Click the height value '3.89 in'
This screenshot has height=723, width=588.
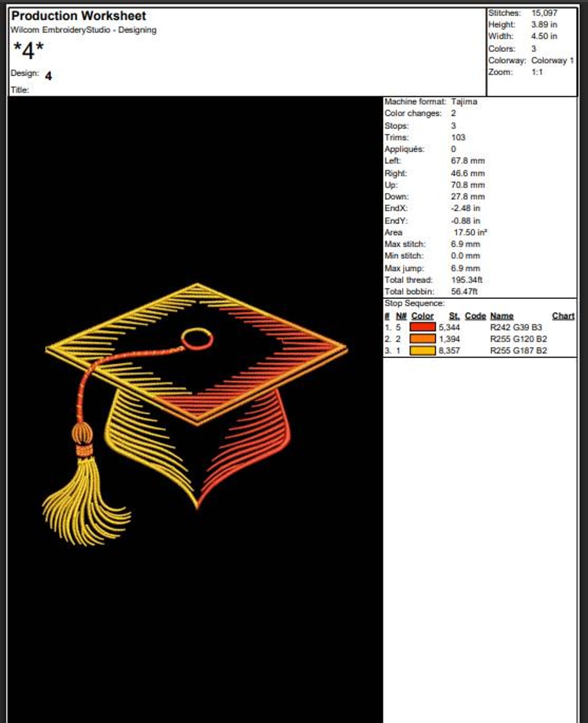pos(544,25)
